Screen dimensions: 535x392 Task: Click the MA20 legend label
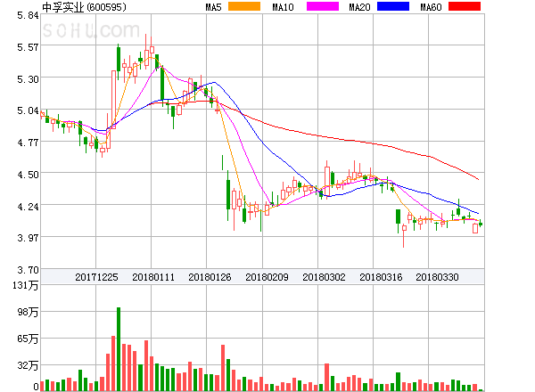click(359, 7)
